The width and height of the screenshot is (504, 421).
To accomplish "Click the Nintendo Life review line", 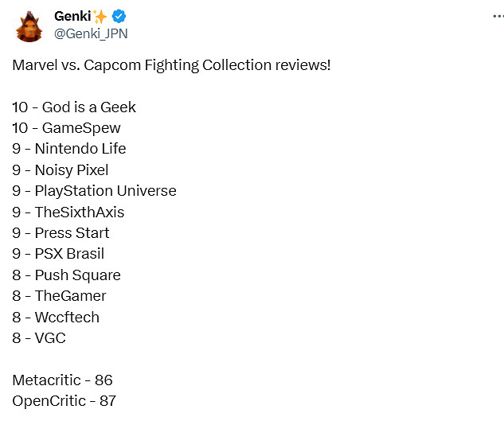I will (69, 149).
